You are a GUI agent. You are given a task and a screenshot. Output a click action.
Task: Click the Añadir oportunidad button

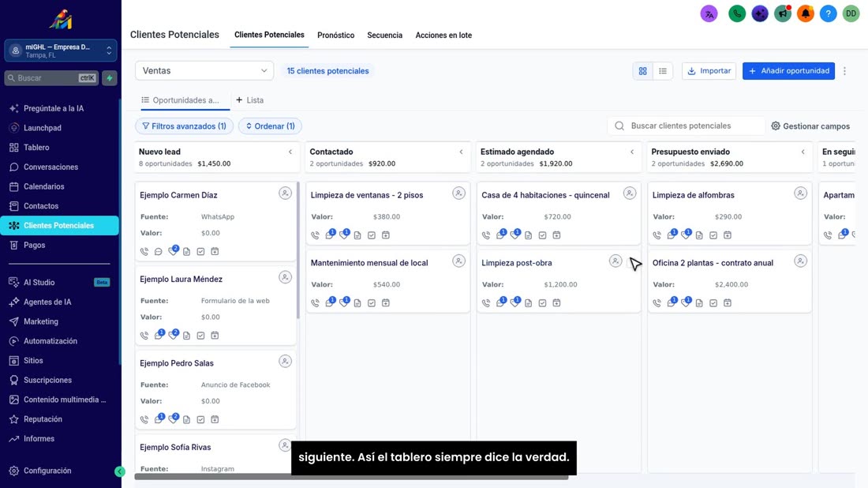(789, 71)
